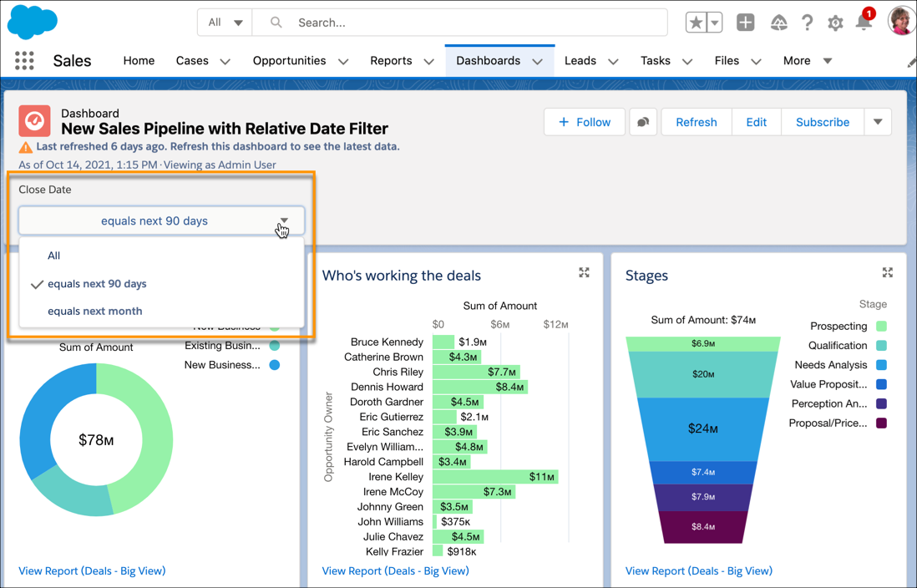Open the search scope All dropdown
This screenshot has height=588, width=917.
pos(224,23)
